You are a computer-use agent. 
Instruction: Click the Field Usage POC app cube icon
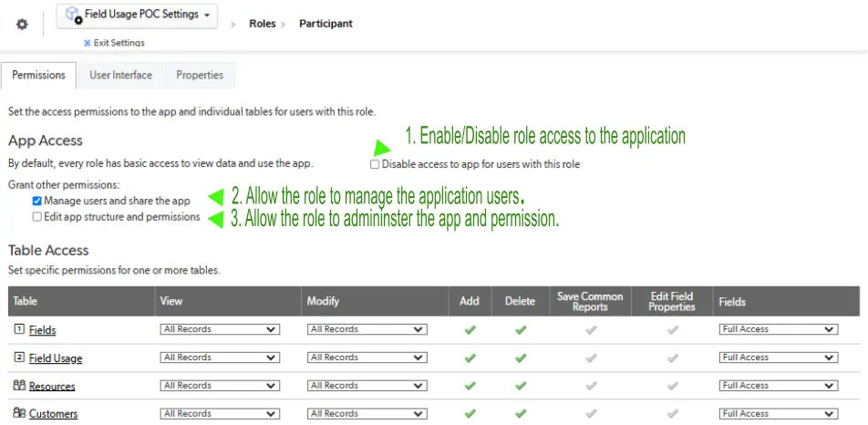(73, 15)
